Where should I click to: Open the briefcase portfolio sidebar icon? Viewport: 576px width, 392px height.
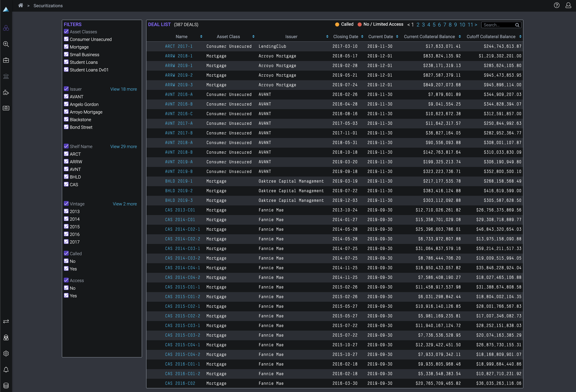click(x=6, y=60)
